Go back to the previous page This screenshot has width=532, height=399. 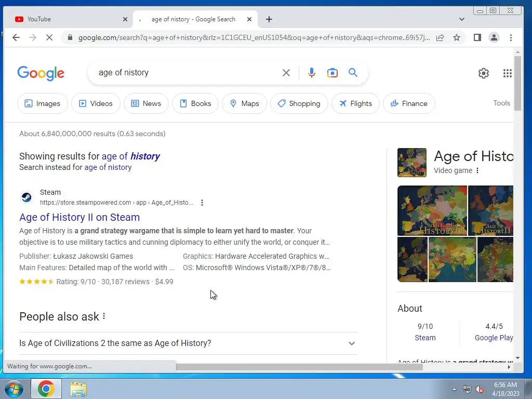(x=16, y=37)
